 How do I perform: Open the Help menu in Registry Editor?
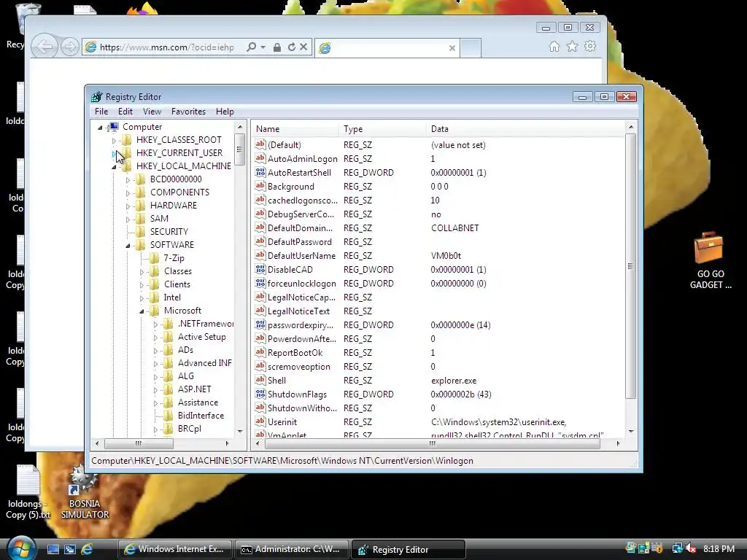pos(225,112)
